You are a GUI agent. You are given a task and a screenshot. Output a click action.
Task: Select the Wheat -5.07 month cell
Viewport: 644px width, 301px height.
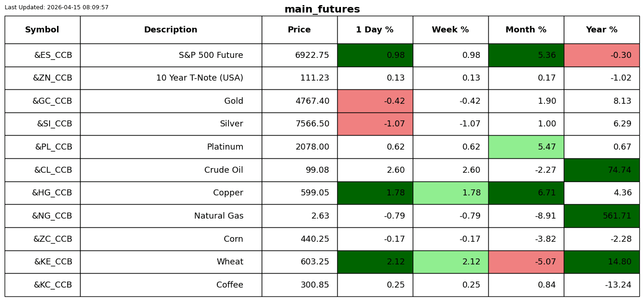click(x=526, y=262)
